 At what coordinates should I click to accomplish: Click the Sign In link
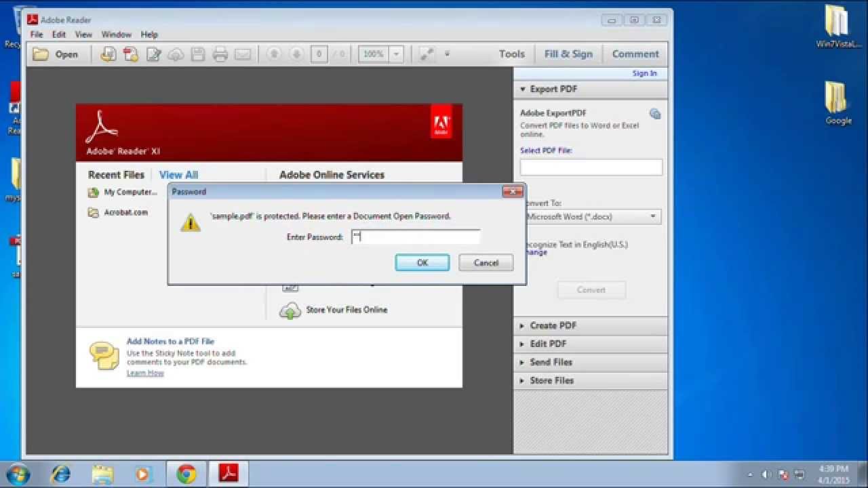click(x=644, y=73)
